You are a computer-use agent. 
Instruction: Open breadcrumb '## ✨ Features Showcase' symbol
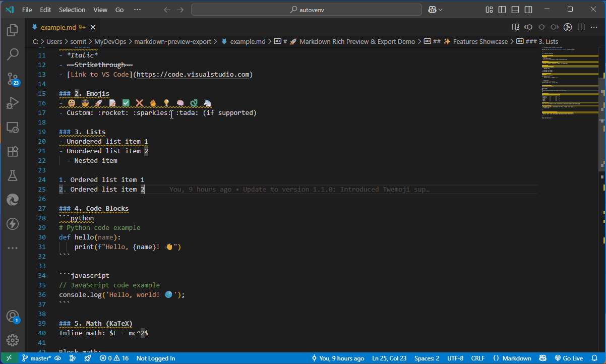click(x=466, y=42)
